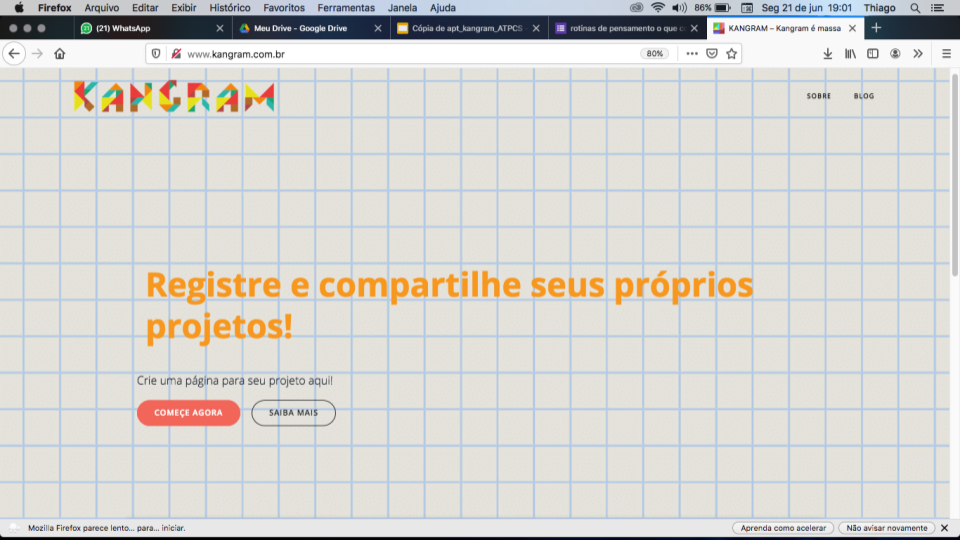
Task: Open the SOBRE page link
Action: [x=819, y=96]
